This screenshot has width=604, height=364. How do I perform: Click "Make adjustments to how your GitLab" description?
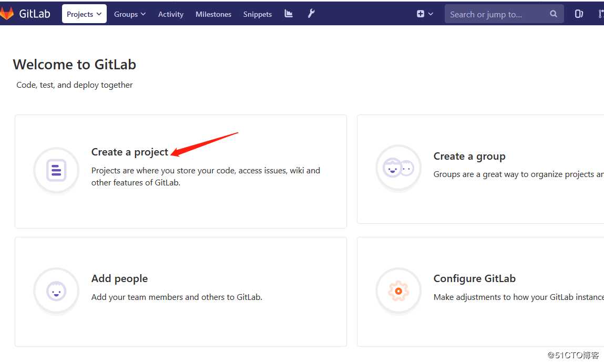tap(518, 297)
